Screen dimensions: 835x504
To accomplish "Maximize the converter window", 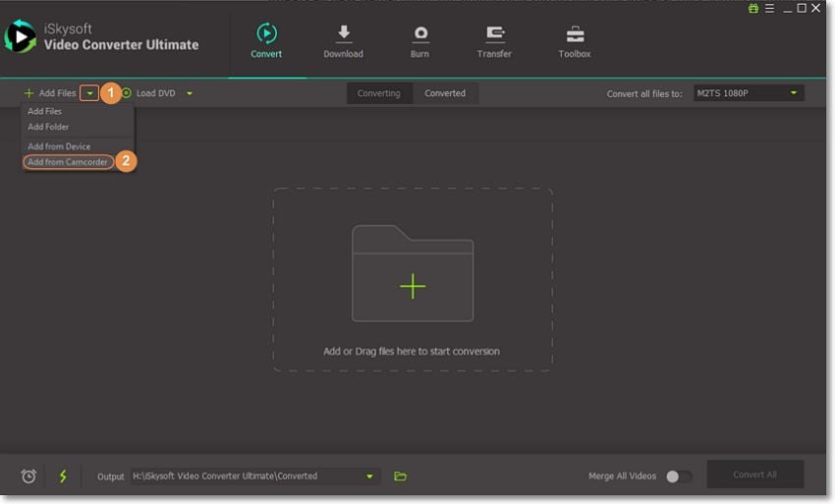I will (802, 8).
